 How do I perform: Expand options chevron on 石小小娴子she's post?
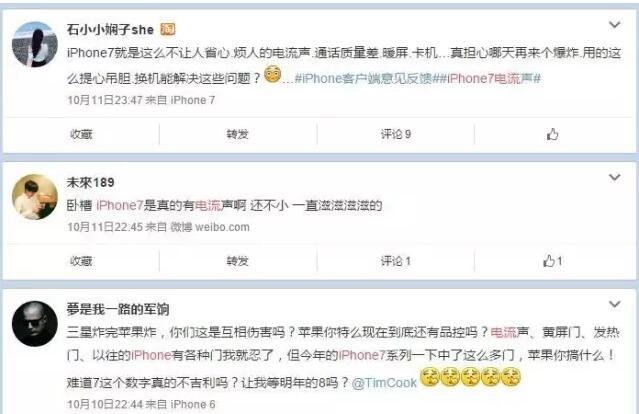(x=615, y=25)
